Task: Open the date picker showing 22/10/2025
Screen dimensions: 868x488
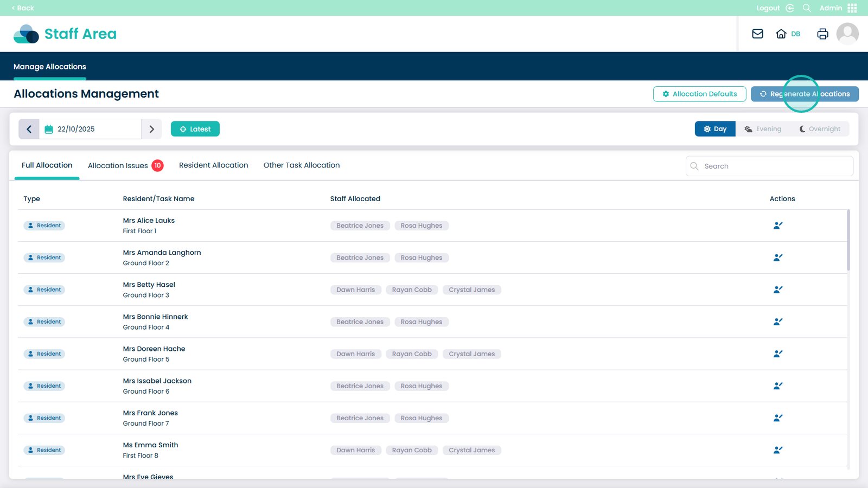Action: [x=90, y=129]
